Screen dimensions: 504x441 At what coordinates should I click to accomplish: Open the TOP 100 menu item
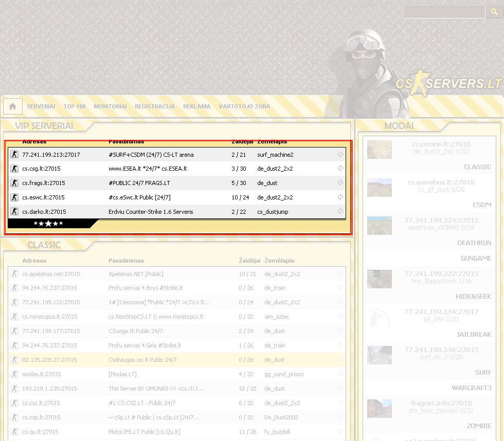[75, 106]
